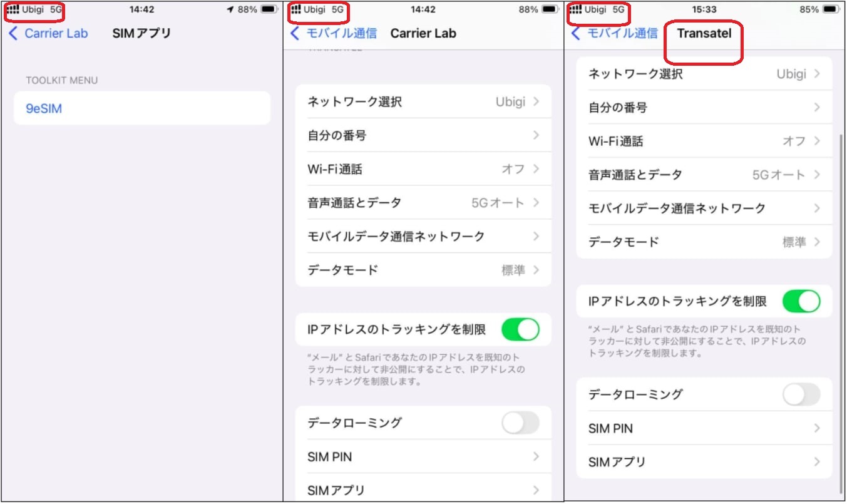Enable データローミング on the Carrier Lab screen
The image size is (847, 504).
point(520,423)
